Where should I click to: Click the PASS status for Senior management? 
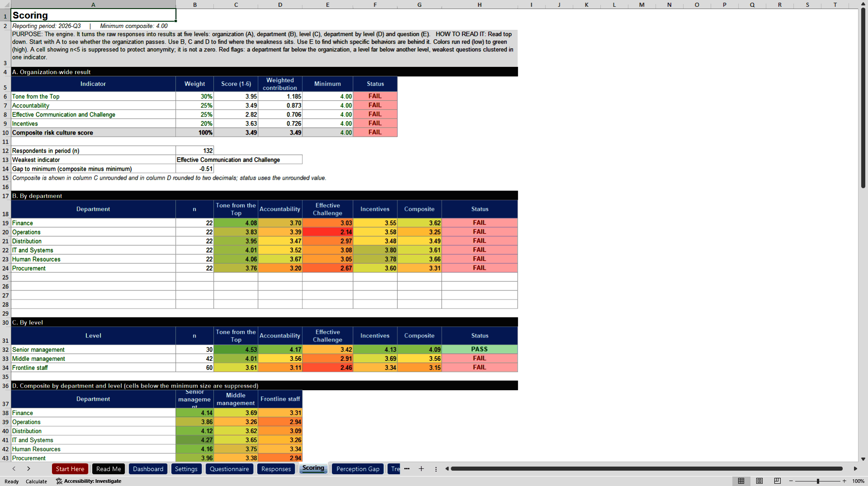pos(480,350)
